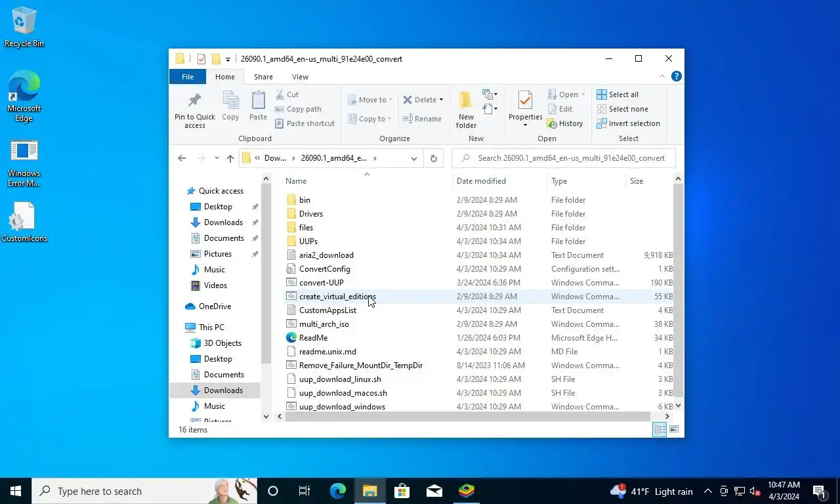Image resolution: width=840 pixels, height=504 pixels.
Task: Open Mail app from the taskbar
Action: (x=434, y=491)
